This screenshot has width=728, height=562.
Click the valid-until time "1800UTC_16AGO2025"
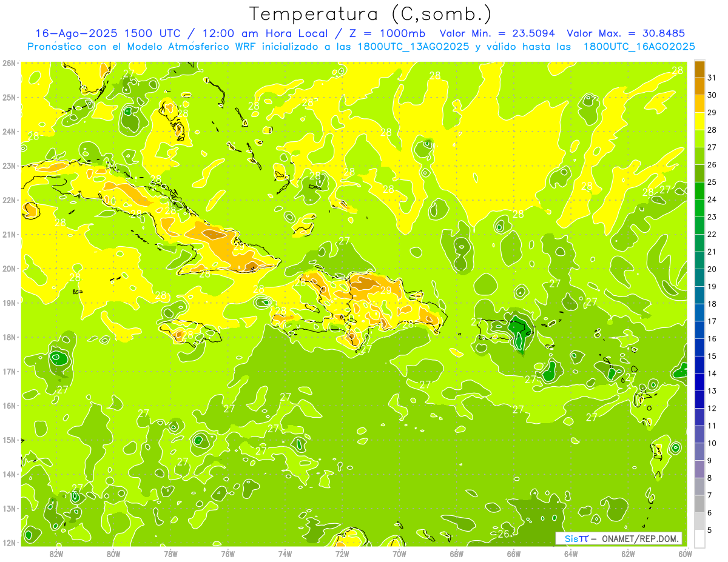click(x=639, y=47)
